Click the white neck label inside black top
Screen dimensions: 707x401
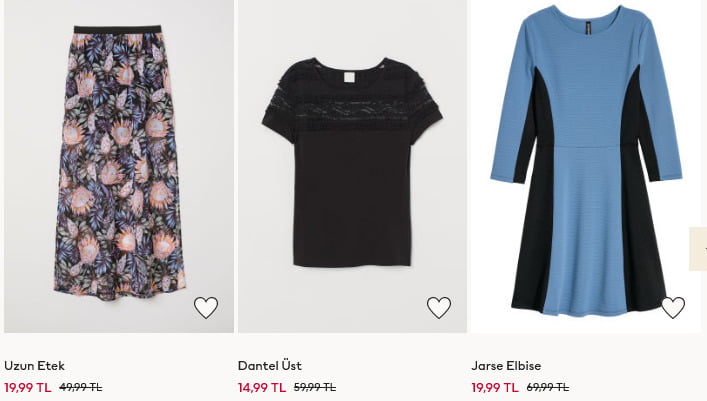pos(349,78)
